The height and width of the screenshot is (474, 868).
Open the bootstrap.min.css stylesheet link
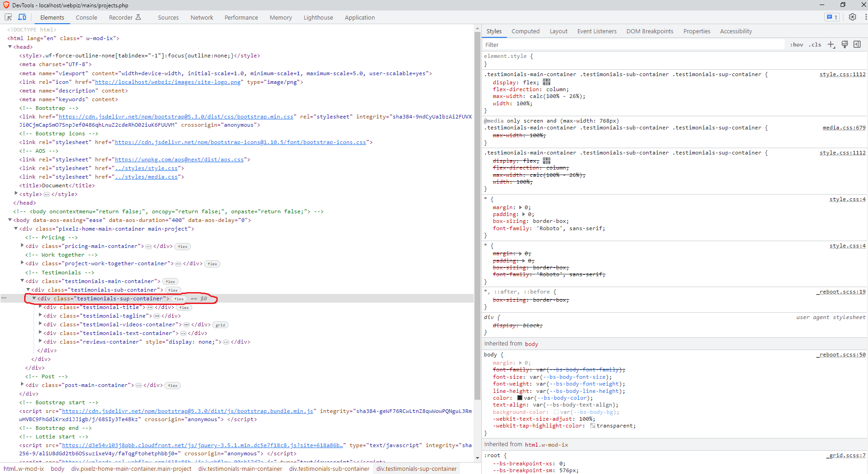tap(176, 117)
